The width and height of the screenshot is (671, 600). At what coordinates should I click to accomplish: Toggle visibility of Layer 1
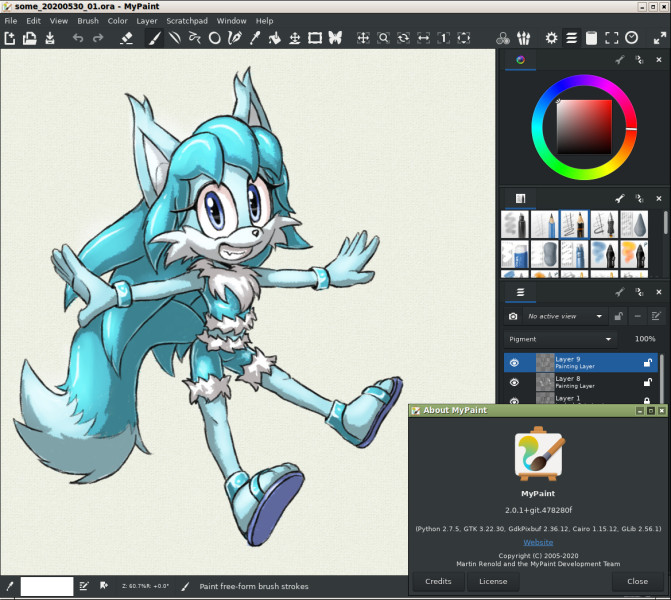[x=514, y=401]
